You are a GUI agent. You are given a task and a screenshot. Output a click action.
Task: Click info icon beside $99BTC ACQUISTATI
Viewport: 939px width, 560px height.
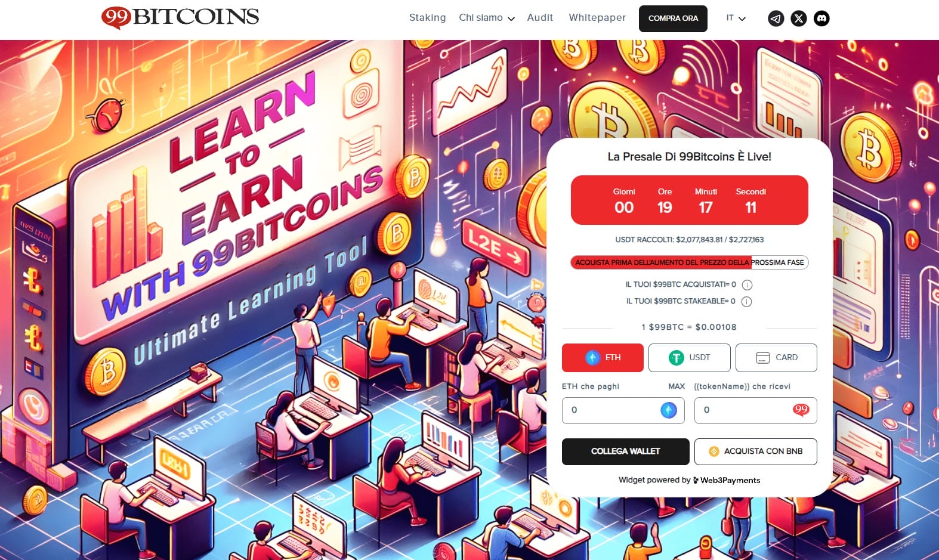coord(747,285)
